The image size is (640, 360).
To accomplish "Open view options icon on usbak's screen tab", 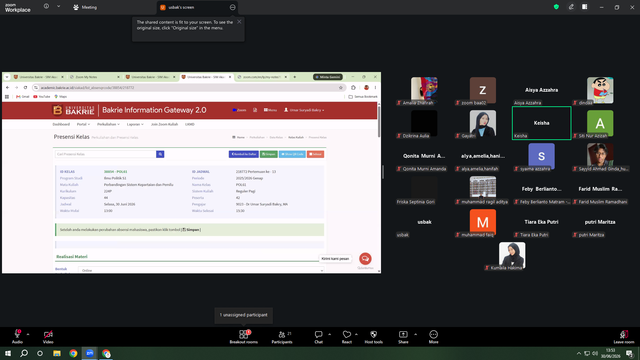I will point(232,7).
